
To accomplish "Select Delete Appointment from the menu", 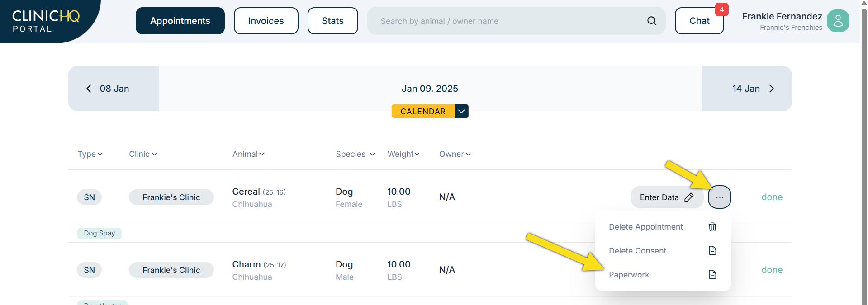I will coord(645,227).
